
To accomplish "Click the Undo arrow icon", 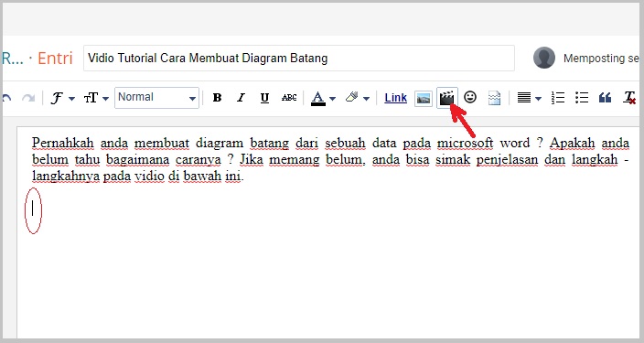I will coord(6,98).
